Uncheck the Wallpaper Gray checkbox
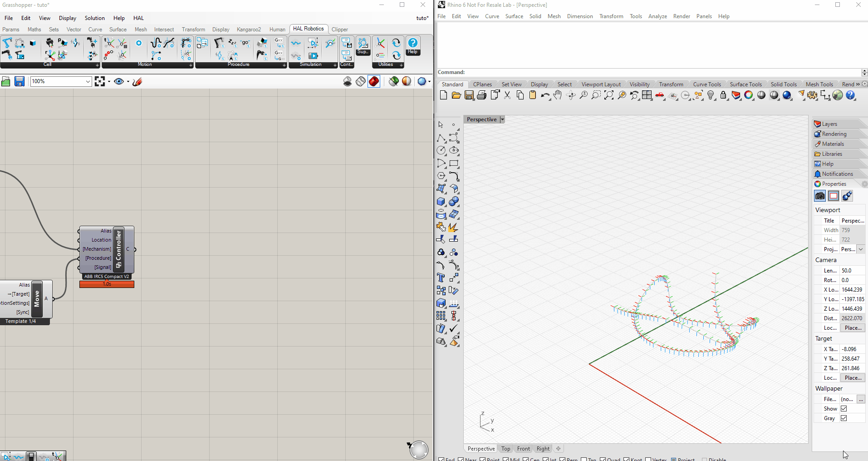 [843, 418]
